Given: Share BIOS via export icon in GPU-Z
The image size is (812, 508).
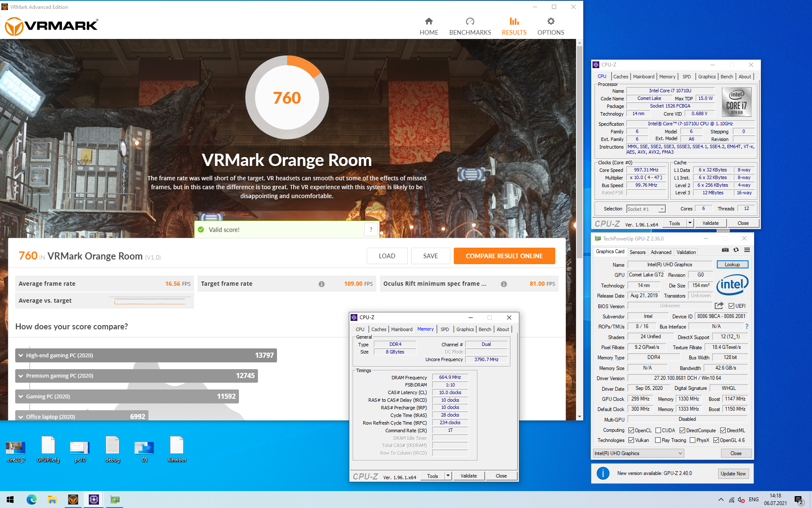Looking at the screenshot, I should [x=719, y=306].
